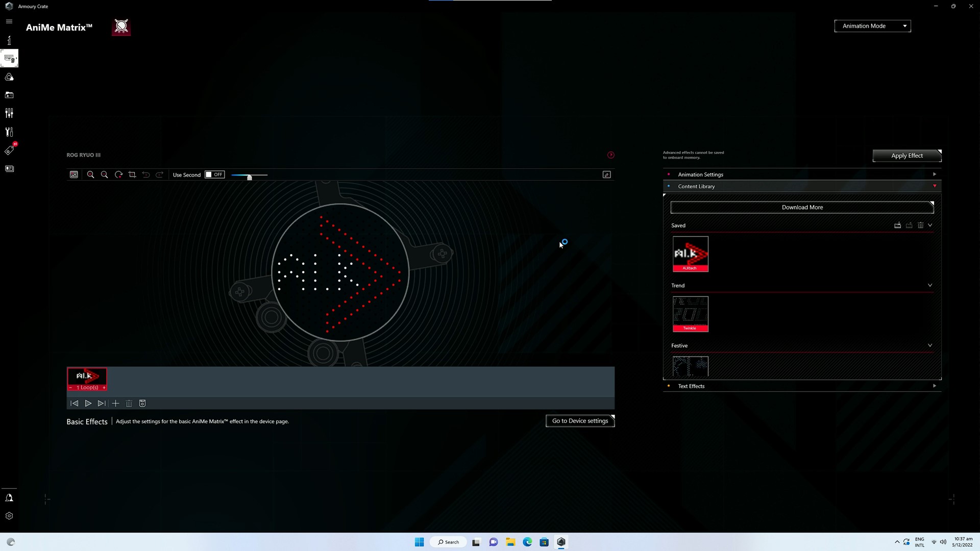Decrease the loop count with the minus button
The width and height of the screenshot is (980, 551).
tap(70, 388)
